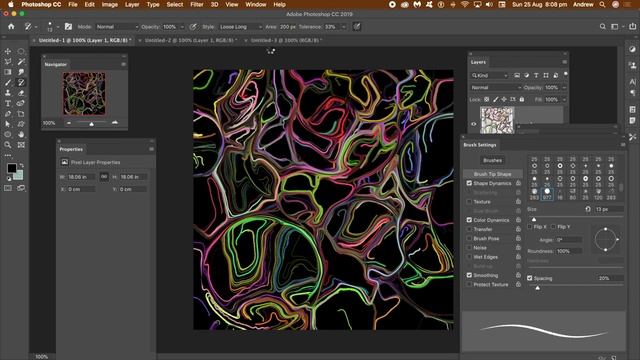Open the Style dropdown showing Loose Long

coord(240,27)
